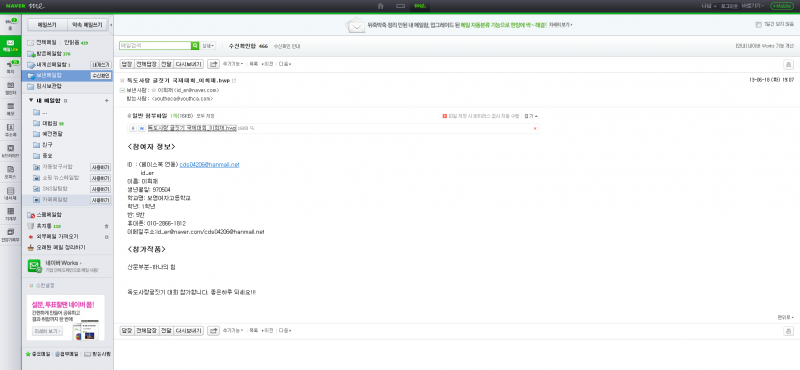Image resolution: width=800 pixels, height=370 pixels.
Task: Click the attachment preview magnifier icon
Action: pyautogui.click(x=252, y=129)
